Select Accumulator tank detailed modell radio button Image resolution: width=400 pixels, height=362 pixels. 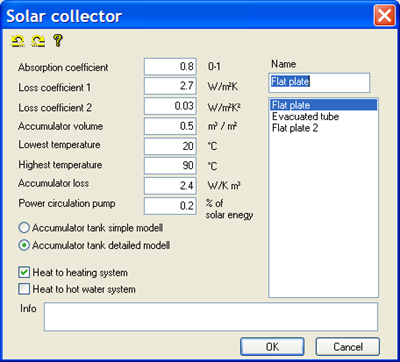point(24,246)
